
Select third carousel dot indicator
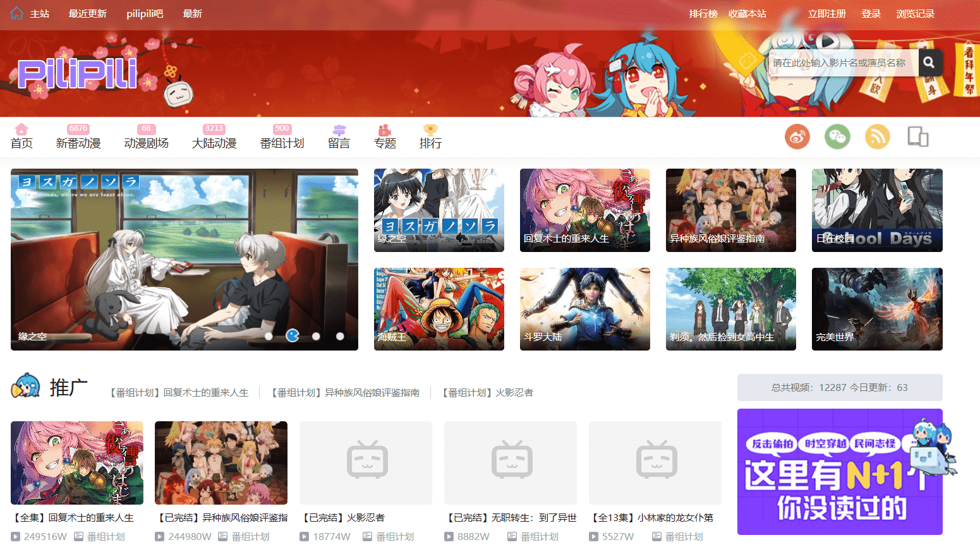pos(316,336)
